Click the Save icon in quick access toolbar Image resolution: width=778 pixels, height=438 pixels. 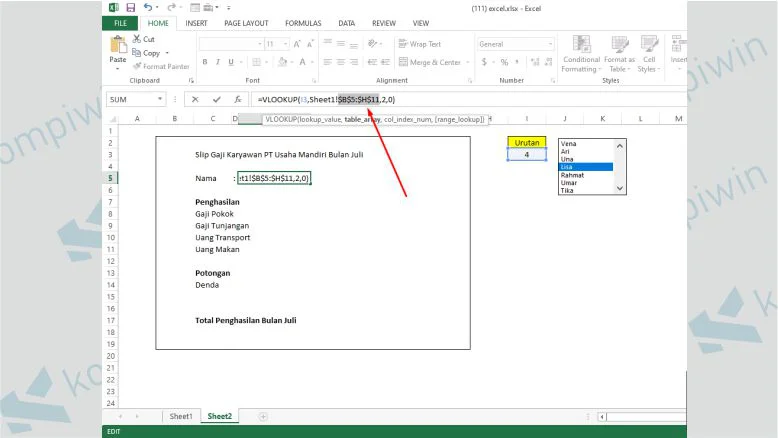(129, 7)
